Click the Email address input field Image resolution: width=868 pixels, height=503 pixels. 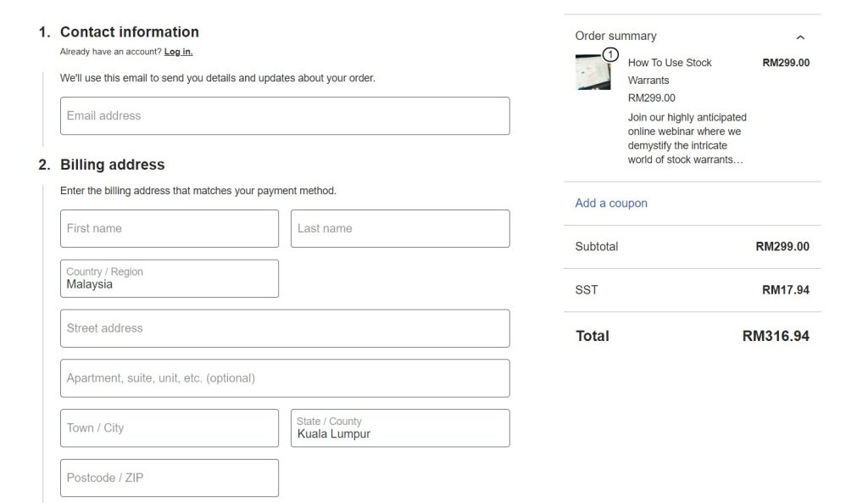284,116
